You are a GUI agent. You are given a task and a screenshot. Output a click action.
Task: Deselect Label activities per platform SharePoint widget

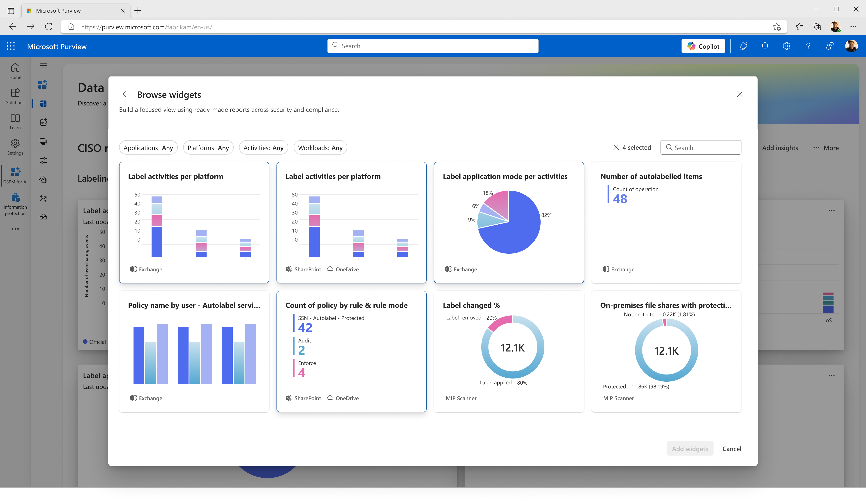pyautogui.click(x=351, y=222)
